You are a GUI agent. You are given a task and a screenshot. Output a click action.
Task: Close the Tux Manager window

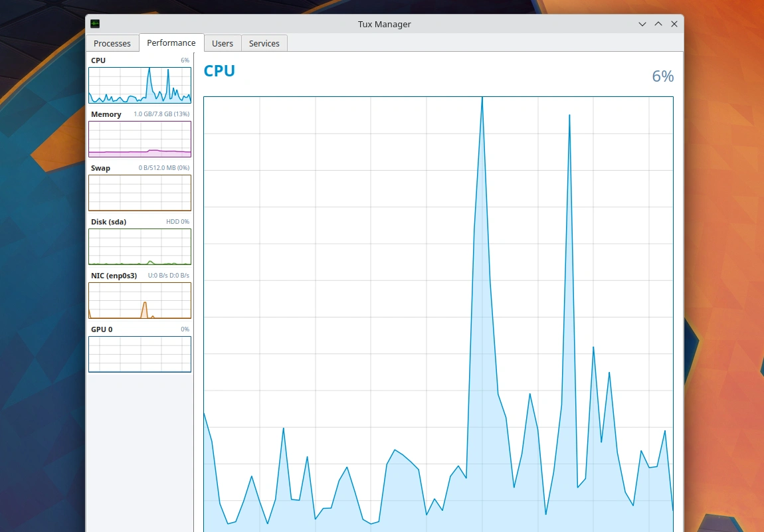pyautogui.click(x=674, y=24)
